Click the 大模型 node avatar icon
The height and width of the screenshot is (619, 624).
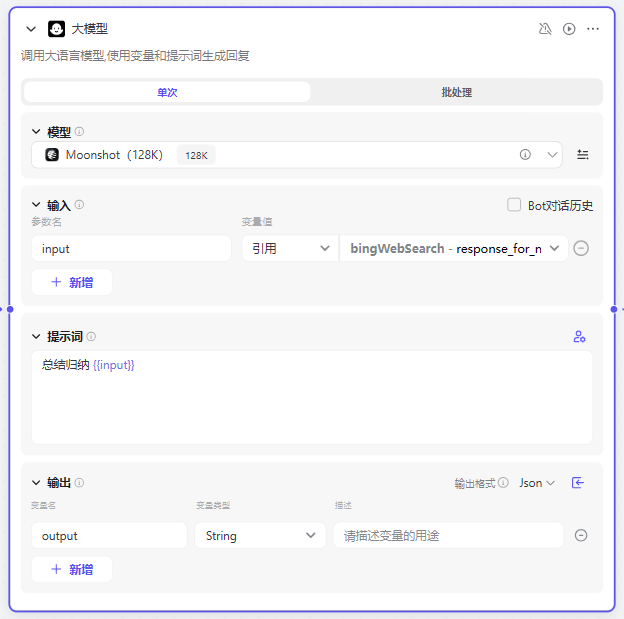[57, 29]
